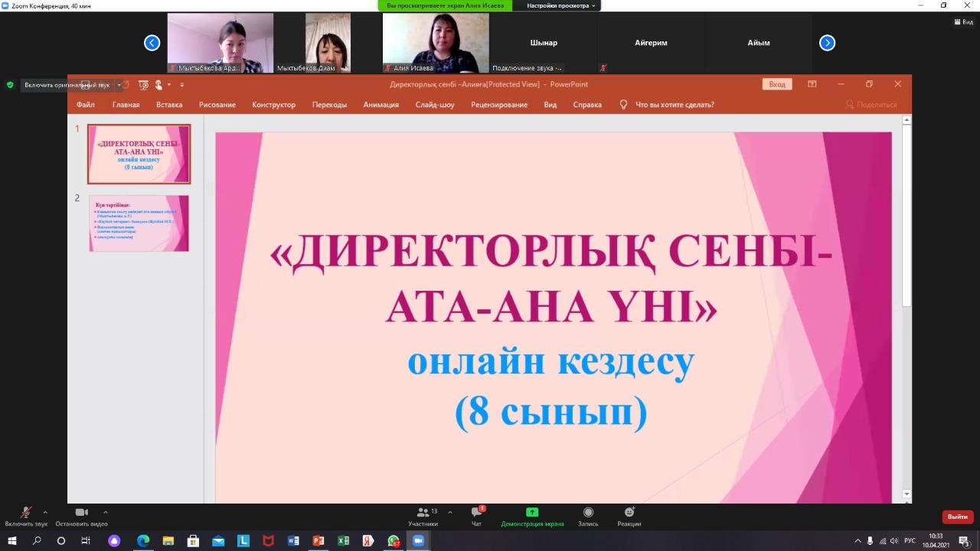Viewport: 980px width, 551px height.
Task: Click the Выйти button to leave meeting
Action: (x=956, y=517)
